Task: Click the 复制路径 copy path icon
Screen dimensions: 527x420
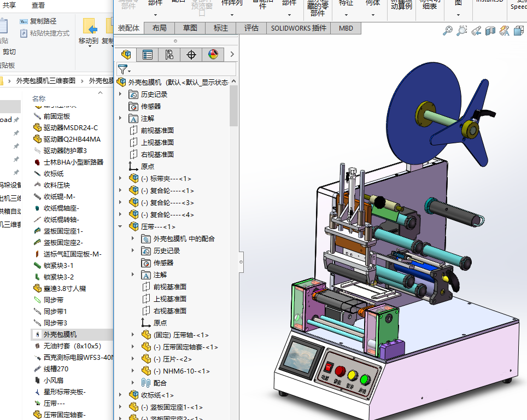Action: tap(24, 21)
